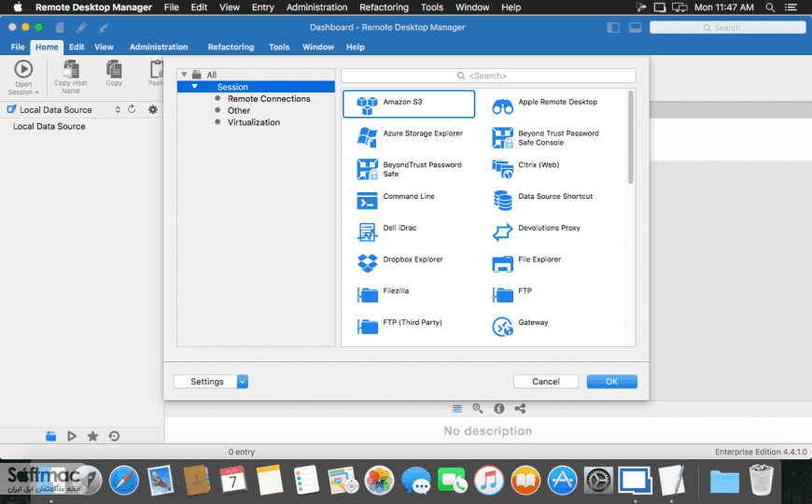Collapse the Session tree node
The width and height of the screenshot is (812, 504).
point(195,87)
